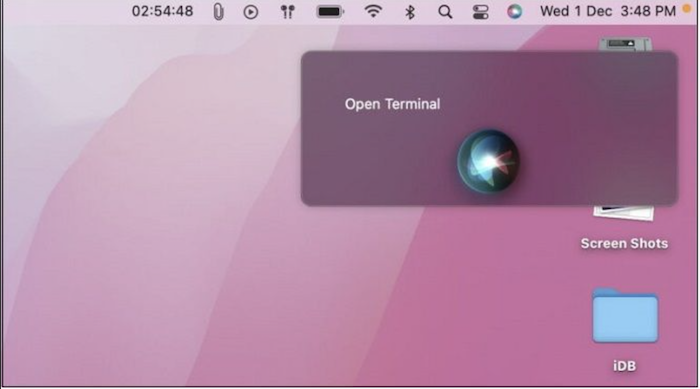The width and height of the screenshot is (700, 389).
Task: Click the "Screen Shots" label
Action: point(624,243)
